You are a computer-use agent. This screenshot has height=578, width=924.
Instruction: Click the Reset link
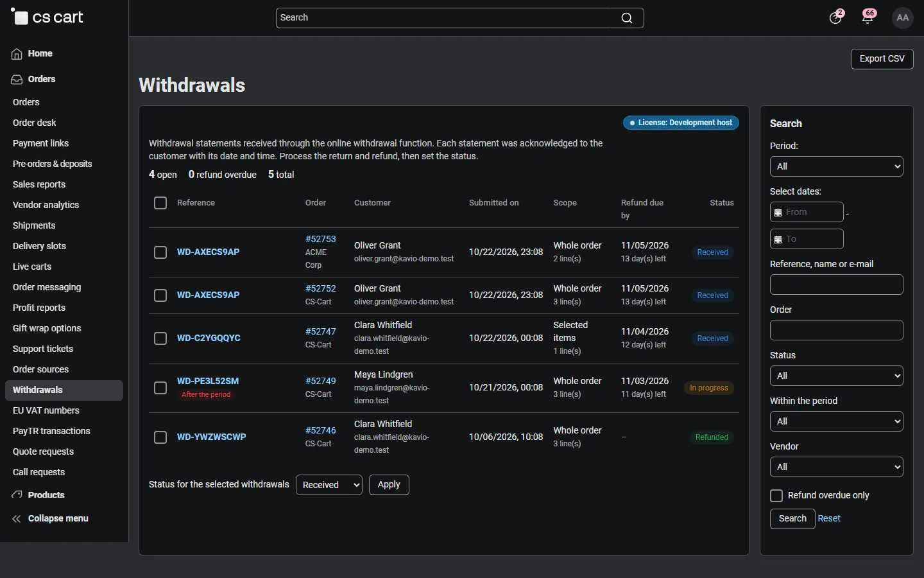pos(829,519)
